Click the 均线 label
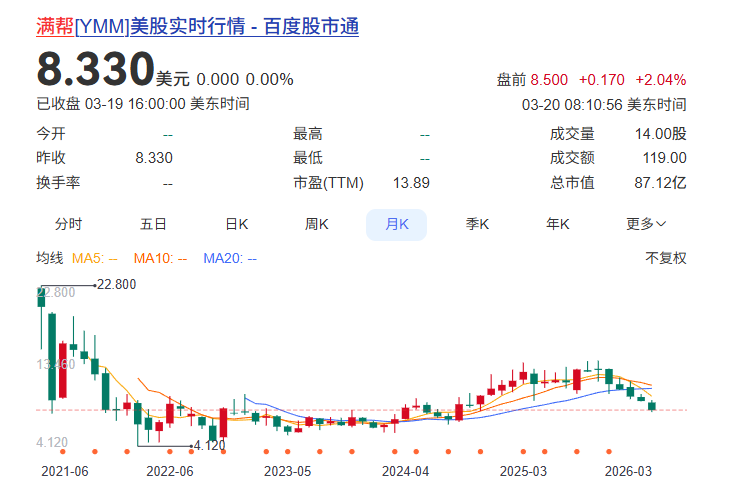This screenshot has width=739, height=486. (49, 258)
